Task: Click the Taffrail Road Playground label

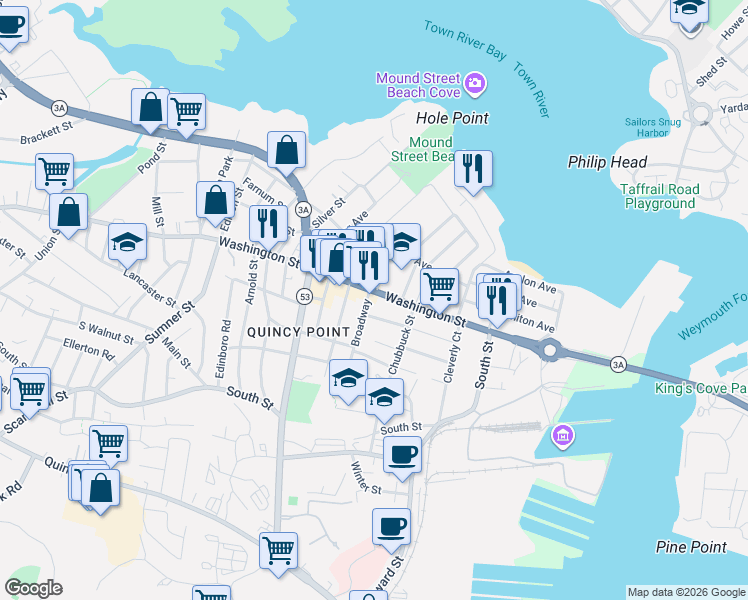Action: (x=660, y=197)
